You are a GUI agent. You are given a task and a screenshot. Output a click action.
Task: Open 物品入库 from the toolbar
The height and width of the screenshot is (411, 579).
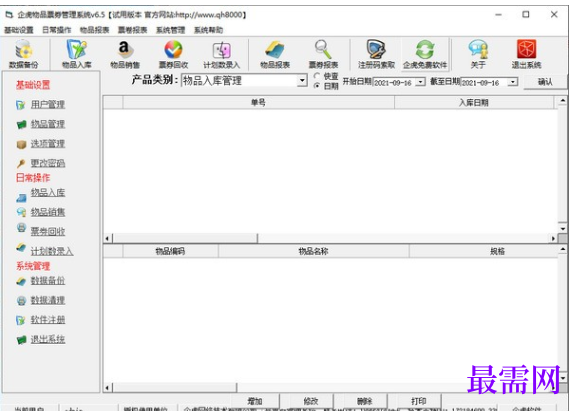pyautogui.click(x=76, y=54)
